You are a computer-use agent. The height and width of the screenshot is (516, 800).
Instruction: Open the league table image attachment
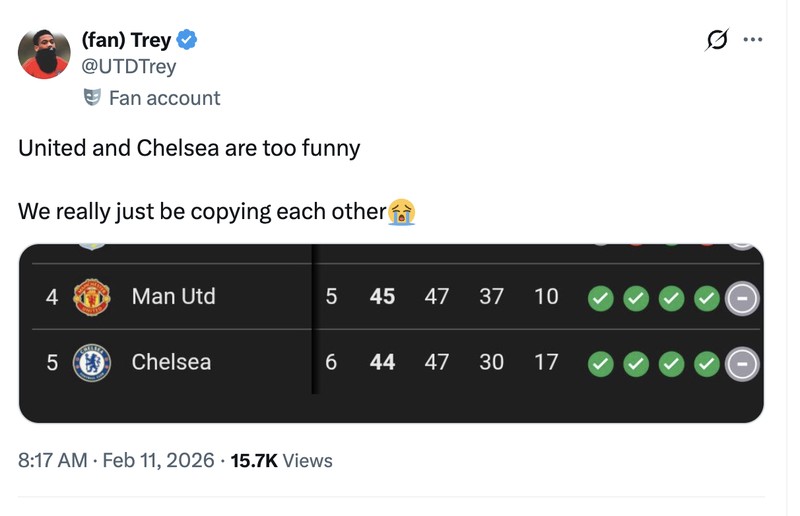391,333
